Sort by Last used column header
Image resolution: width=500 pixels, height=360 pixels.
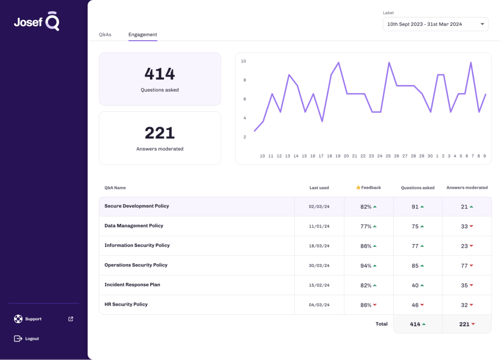[x=319, y=188]
